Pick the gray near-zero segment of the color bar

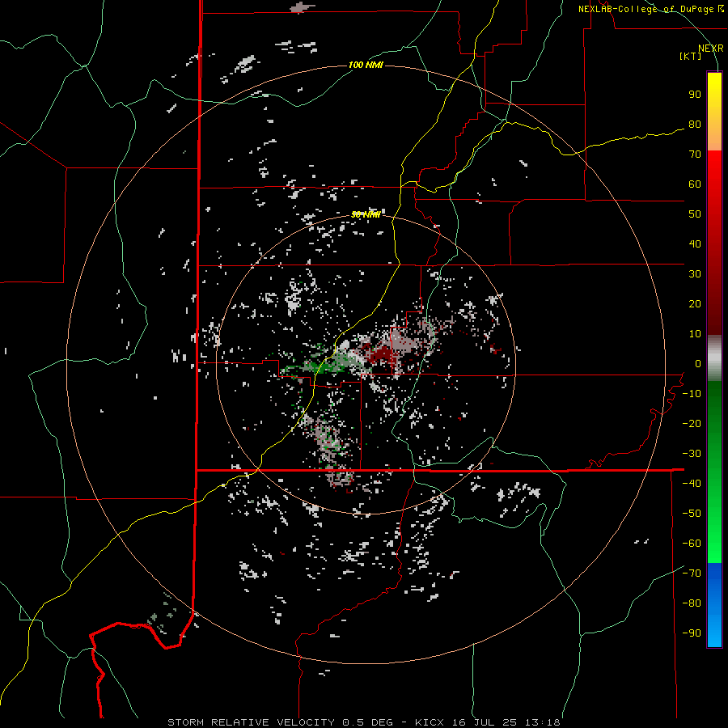(x=714, y=358)
